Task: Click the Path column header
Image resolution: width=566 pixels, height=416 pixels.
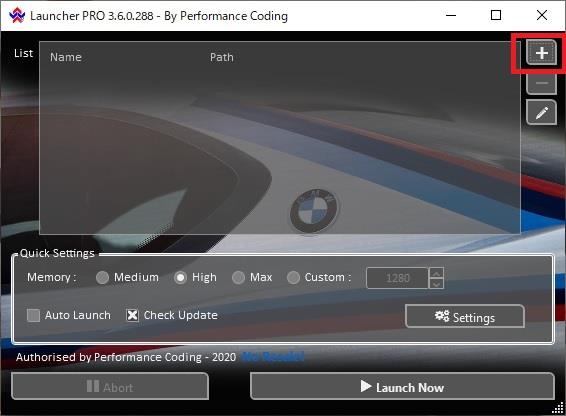Action: 222,57
